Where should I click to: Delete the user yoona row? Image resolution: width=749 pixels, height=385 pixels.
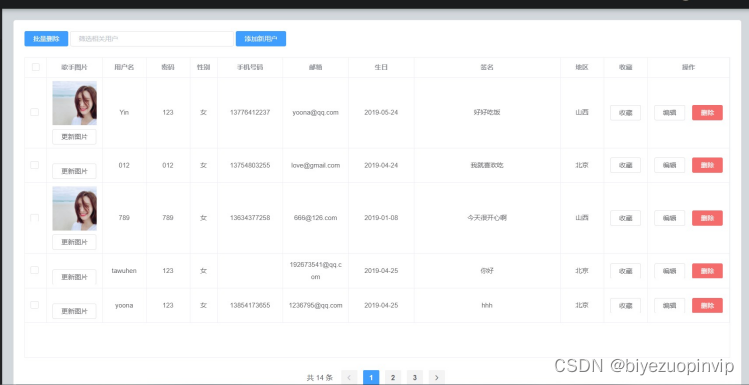(x=707, y=306)
